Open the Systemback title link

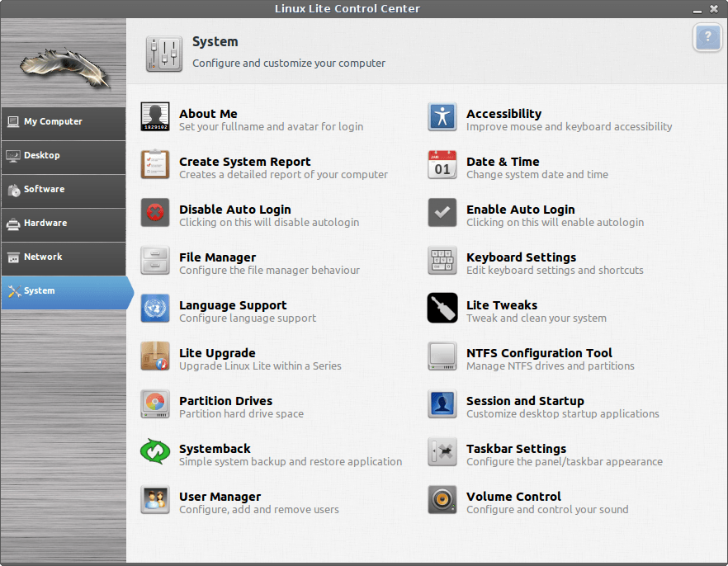pyautogui.click(x=215, y=449)
